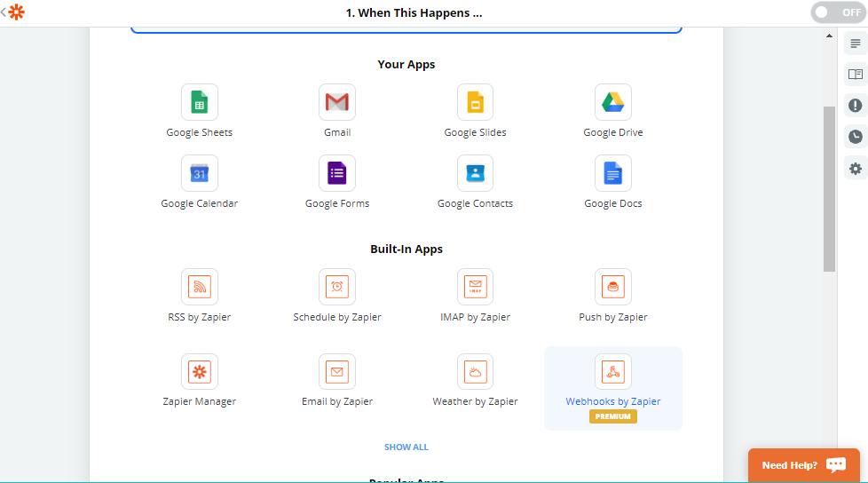Expand built-in apps with Show All
Screen dimensions: 868x483
(406, 447)
